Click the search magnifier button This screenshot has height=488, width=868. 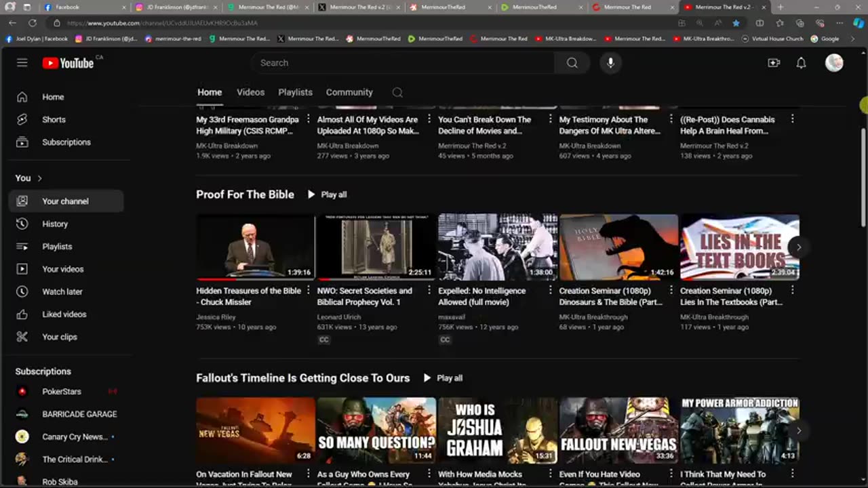click(572, 63)
